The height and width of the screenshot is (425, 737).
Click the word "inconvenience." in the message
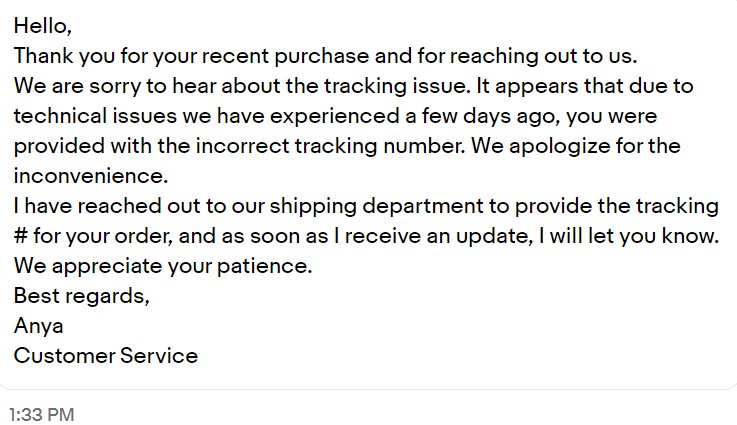point(91,176)
